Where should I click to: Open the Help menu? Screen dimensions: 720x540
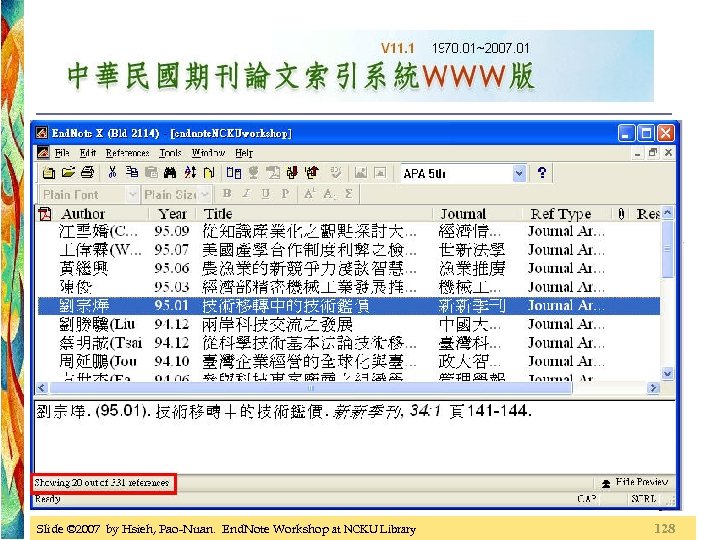point(244,153)
